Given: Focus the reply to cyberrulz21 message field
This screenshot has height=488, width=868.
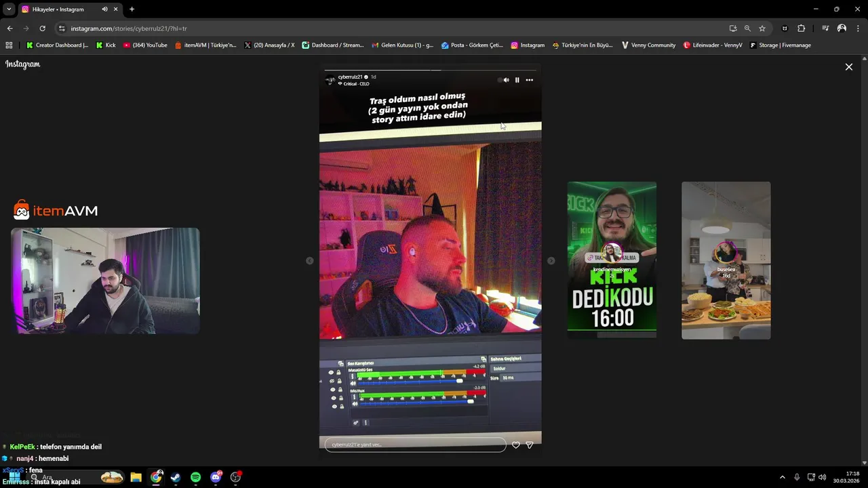Looking at the screenshot, I should click(415, 445).
